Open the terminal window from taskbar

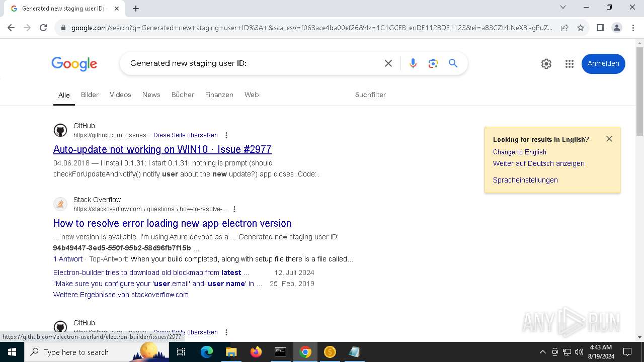[280, 352]
